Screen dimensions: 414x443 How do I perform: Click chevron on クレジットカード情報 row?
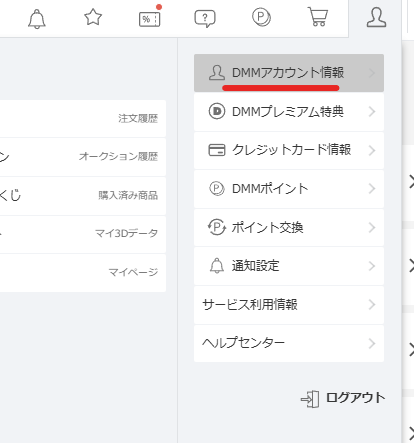[x=372, y=150]
